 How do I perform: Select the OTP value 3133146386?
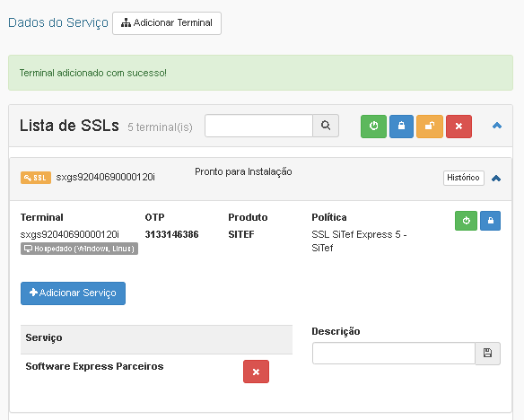tap(171, 234)
